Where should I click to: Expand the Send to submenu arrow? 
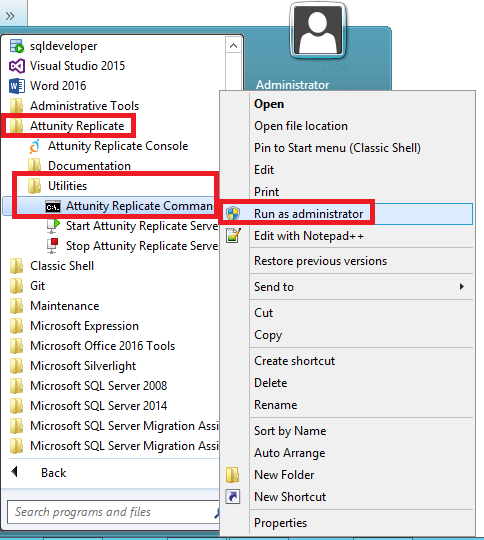pyautogui.click(x=462, y=287)
